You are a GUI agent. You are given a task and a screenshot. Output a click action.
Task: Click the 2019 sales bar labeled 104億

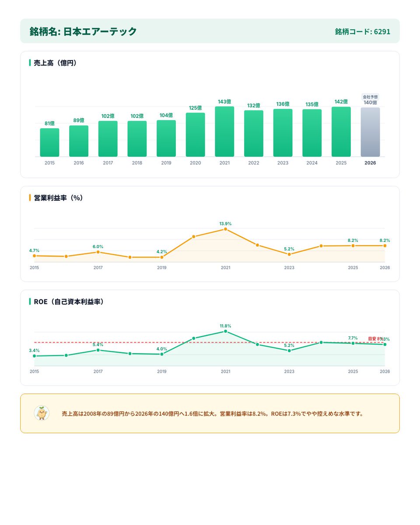point(166,138)
